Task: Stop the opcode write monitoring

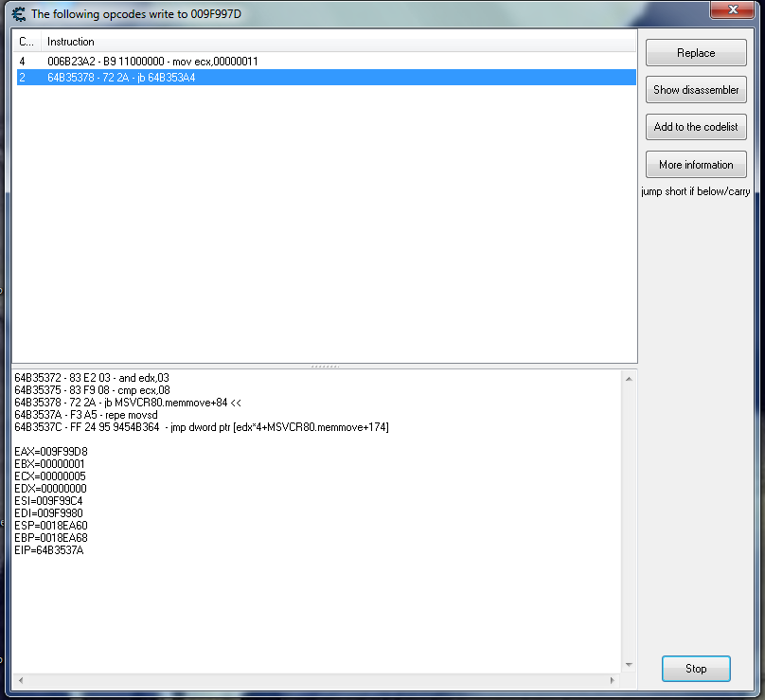Action: tap(696, 669)
